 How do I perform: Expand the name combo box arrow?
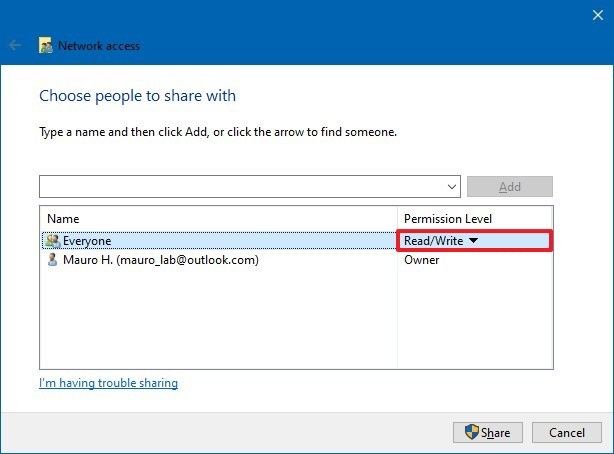(452, 187)
